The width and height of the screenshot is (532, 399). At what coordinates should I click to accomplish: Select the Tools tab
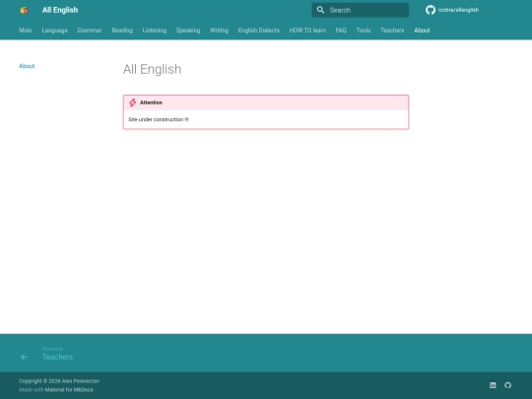point(364,31)
